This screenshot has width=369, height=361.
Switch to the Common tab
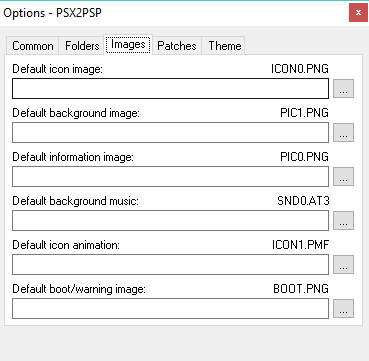(x=33, y=46)
